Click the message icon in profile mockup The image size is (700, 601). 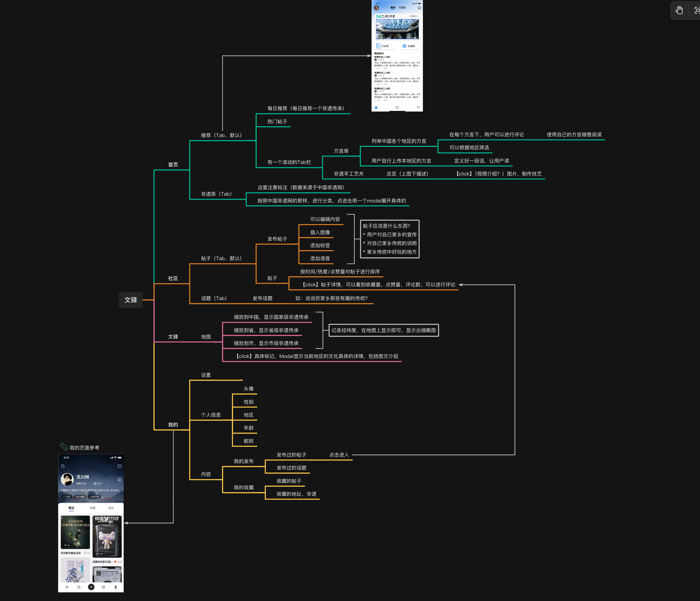[x=119, y=466]
